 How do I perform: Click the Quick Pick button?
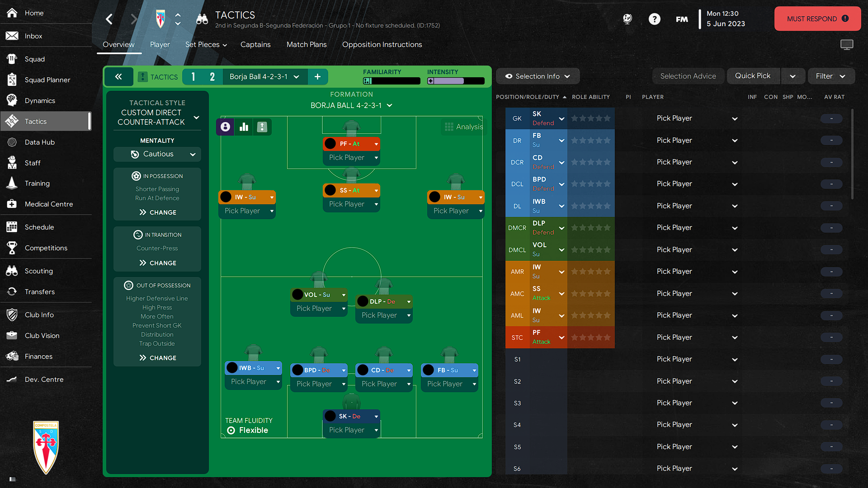click(x=752, y=75)
